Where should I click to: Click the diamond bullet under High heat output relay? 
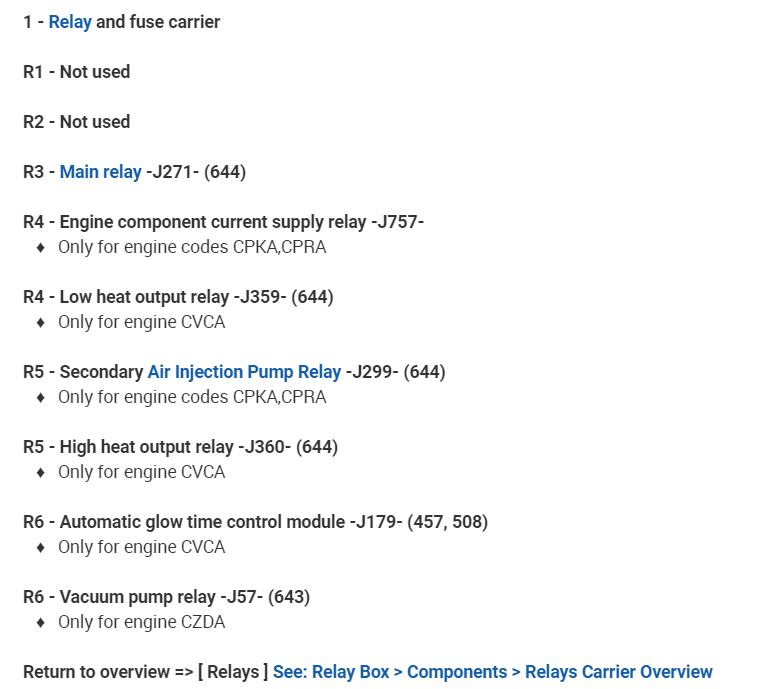[x=40, y=472]
